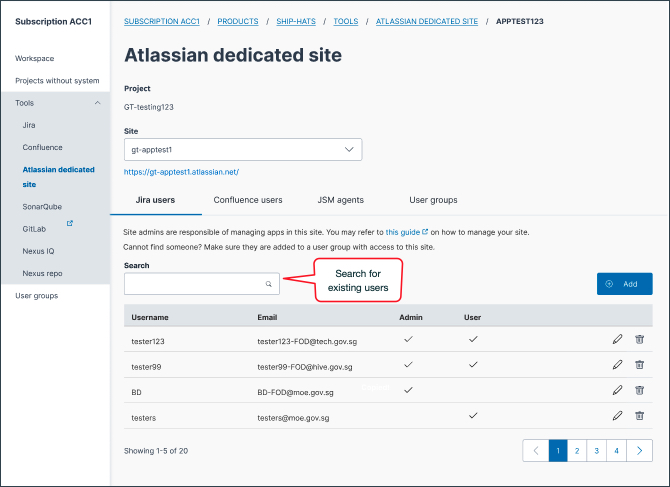Click the Email column header
The height and width of the screenshot is (487, 670).
click(x=267, y=317)
